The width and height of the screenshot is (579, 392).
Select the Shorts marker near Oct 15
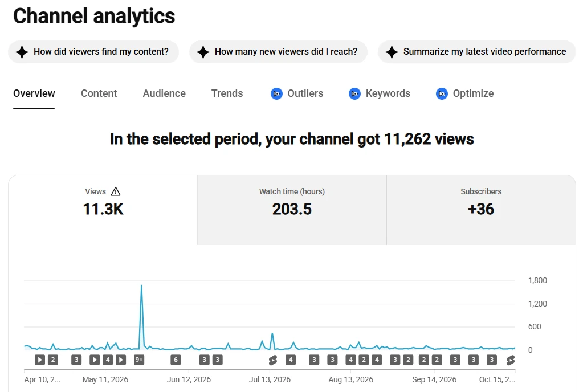point(511,360)
